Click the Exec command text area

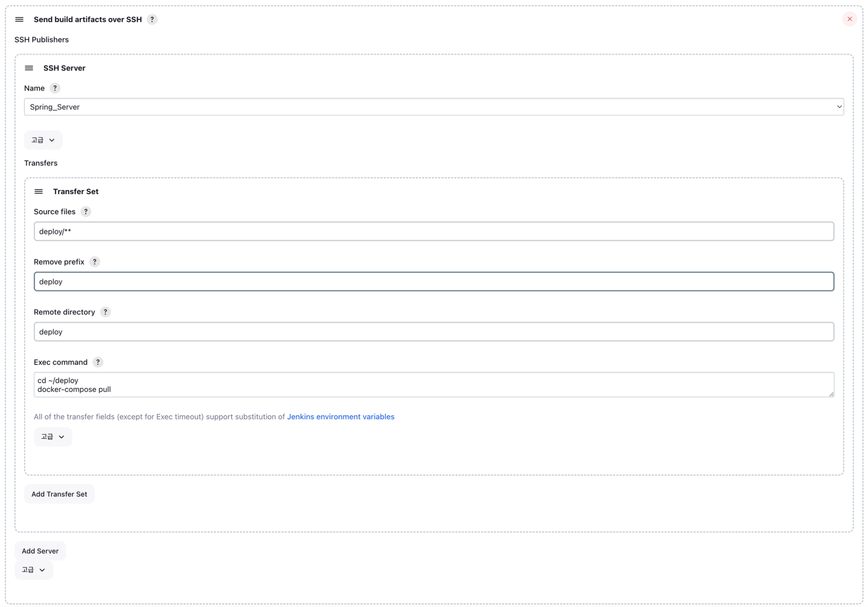pos(434,385)
